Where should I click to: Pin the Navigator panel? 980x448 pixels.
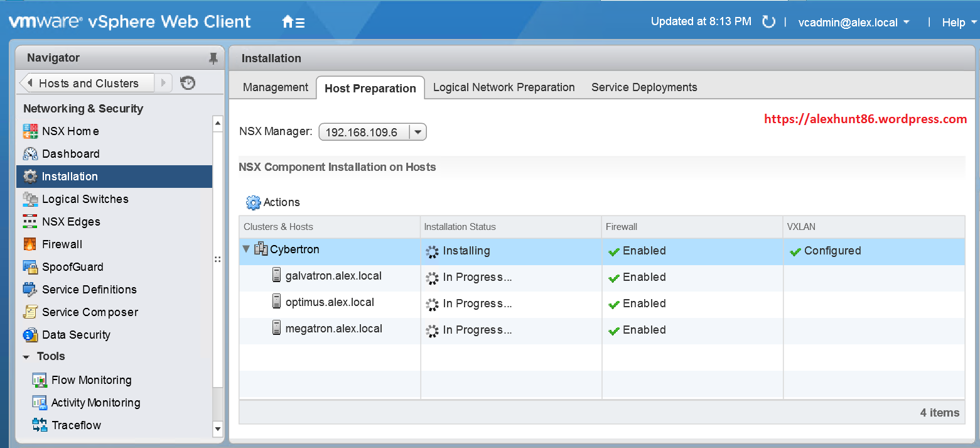[x=213, y=58]
